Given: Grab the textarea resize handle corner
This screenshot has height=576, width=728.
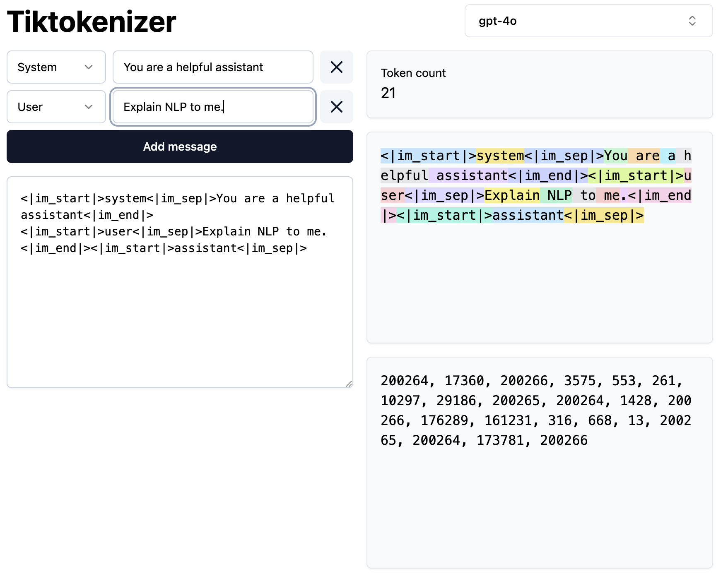Looking at the screenshot, I should 349,384.
